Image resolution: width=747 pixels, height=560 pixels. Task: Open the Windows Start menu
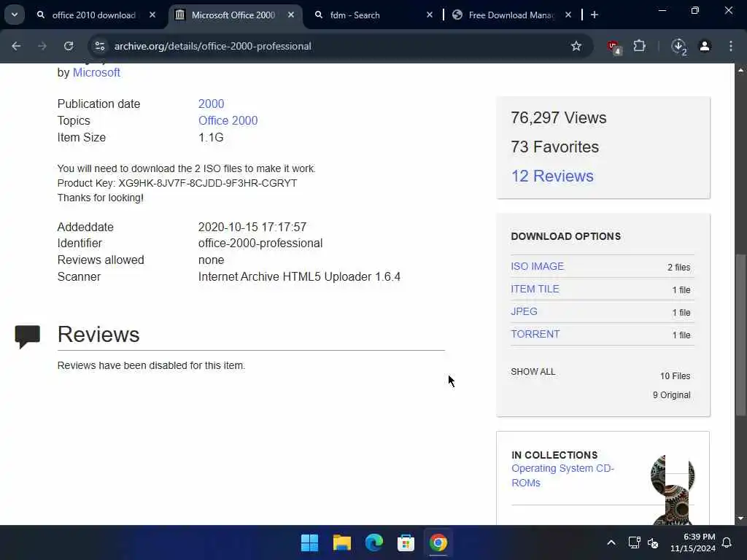(x=309, y=542)
